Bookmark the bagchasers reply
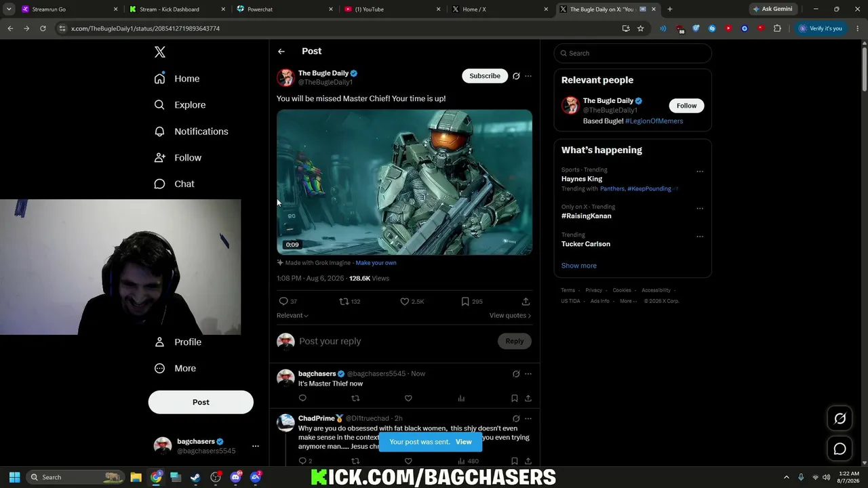 pos(514,399)
